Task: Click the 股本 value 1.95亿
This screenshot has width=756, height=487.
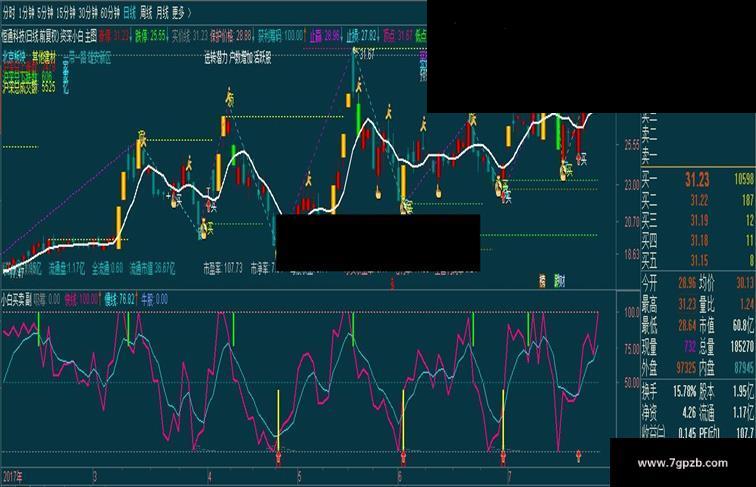Action: 743,392
